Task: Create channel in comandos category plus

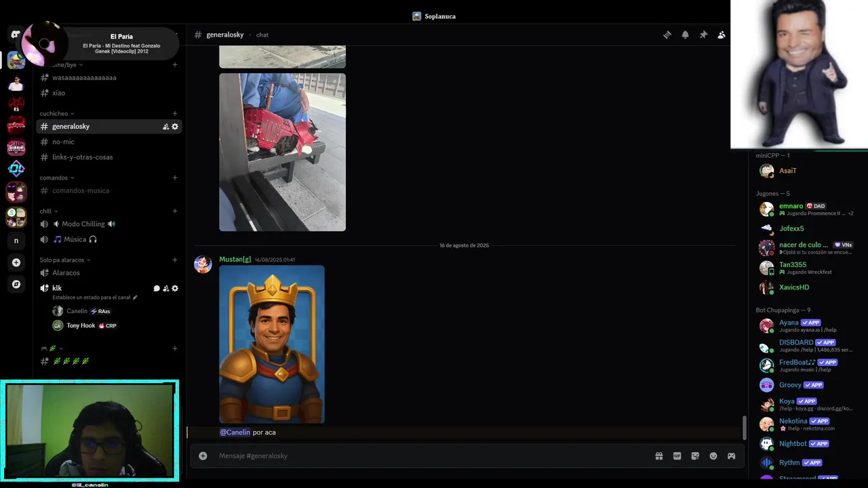Action: [x=175, y=178]
